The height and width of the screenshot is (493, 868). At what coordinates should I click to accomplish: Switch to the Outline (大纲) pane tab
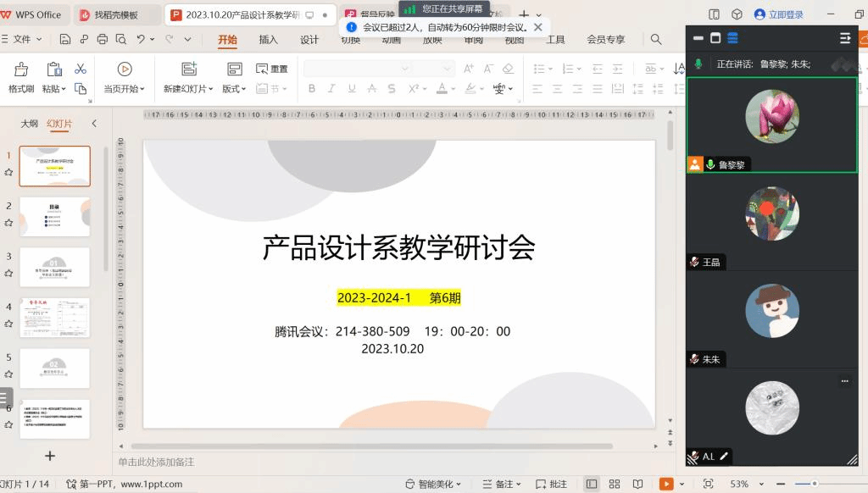(x=30, y=124)
